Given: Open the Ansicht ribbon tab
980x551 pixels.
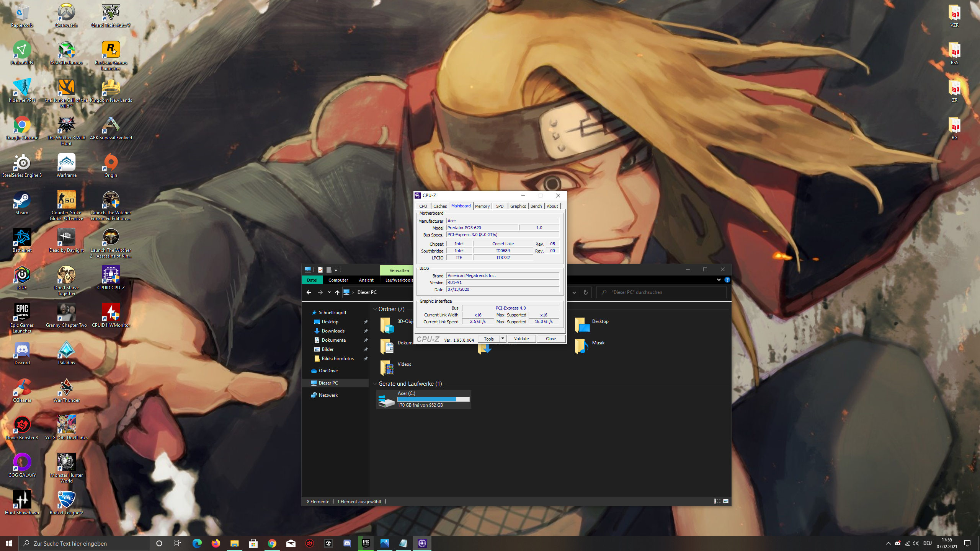Looking at the screenshot, I should (366, 280).
